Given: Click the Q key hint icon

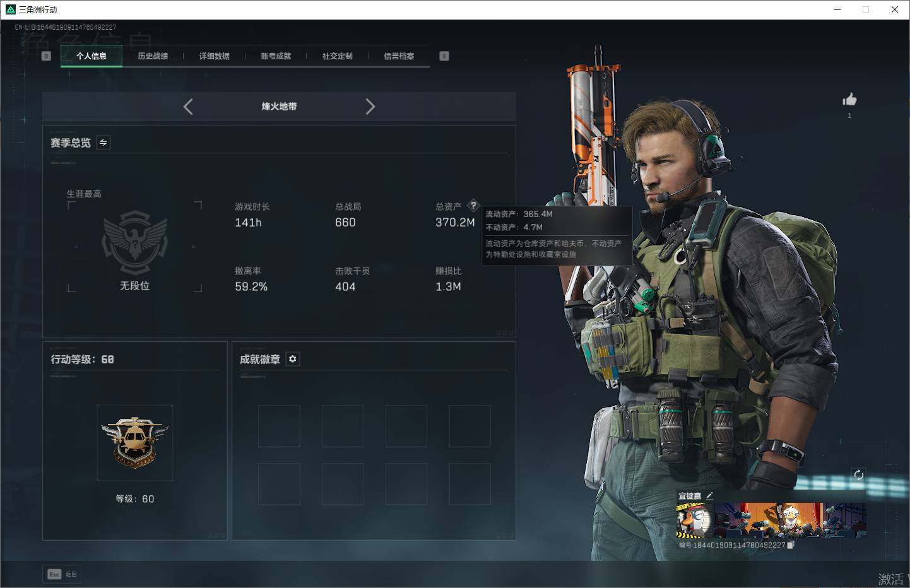Looking at the screenshot, I should click(46, 56).
